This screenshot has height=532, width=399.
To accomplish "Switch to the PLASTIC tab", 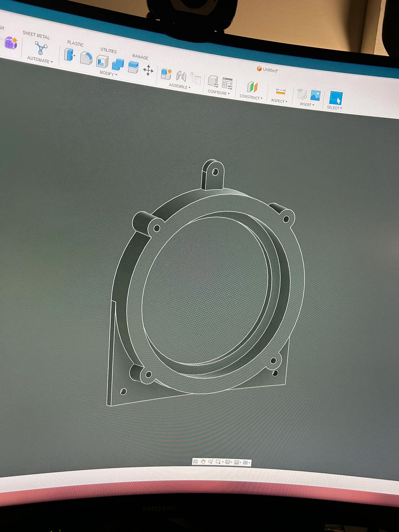I will pyautogui.click(x=75, y=43).
